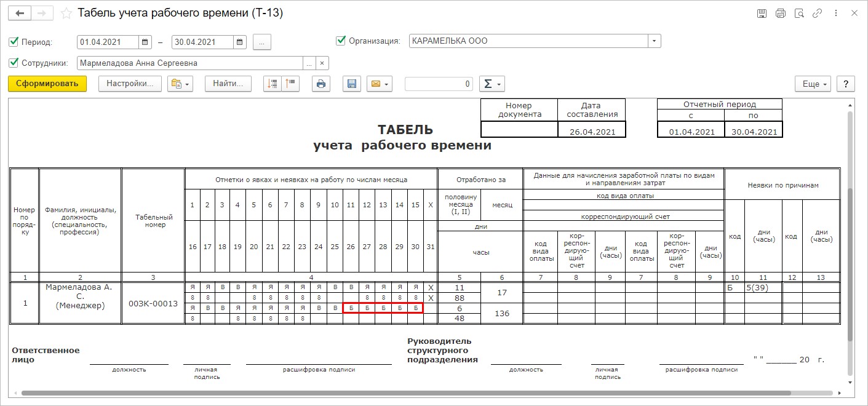The width and height of the screenshot is (868, 406).
Task: Clear the Сотрудники field with the x button
Action: [322, 63]
